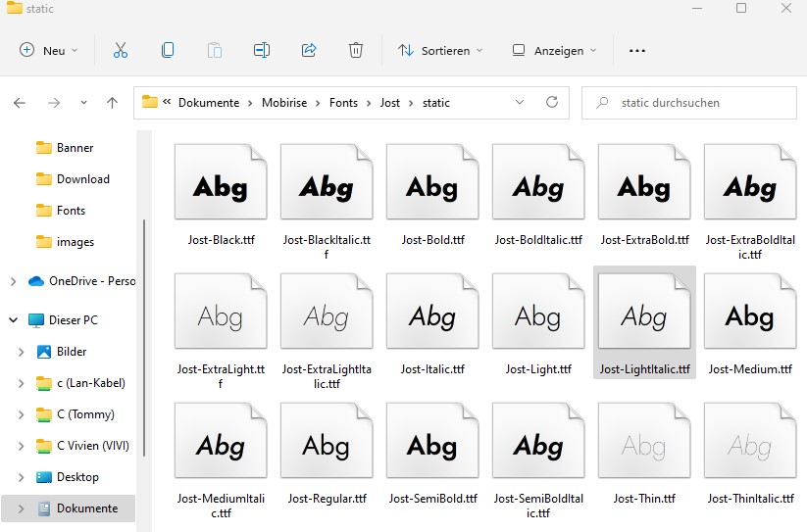Expand the address bar history chevron
The height and width of the screenshot is (532, 807).
click(519, 103)
